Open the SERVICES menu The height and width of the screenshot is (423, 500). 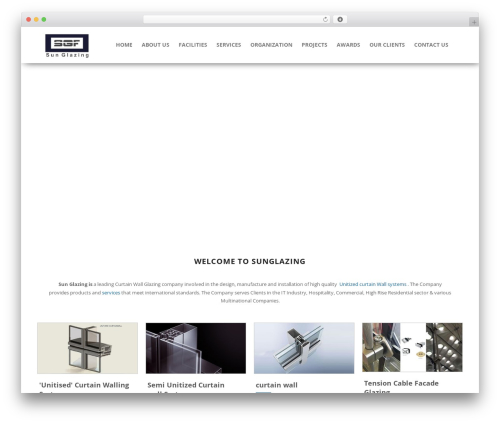(x=229, y=45)
